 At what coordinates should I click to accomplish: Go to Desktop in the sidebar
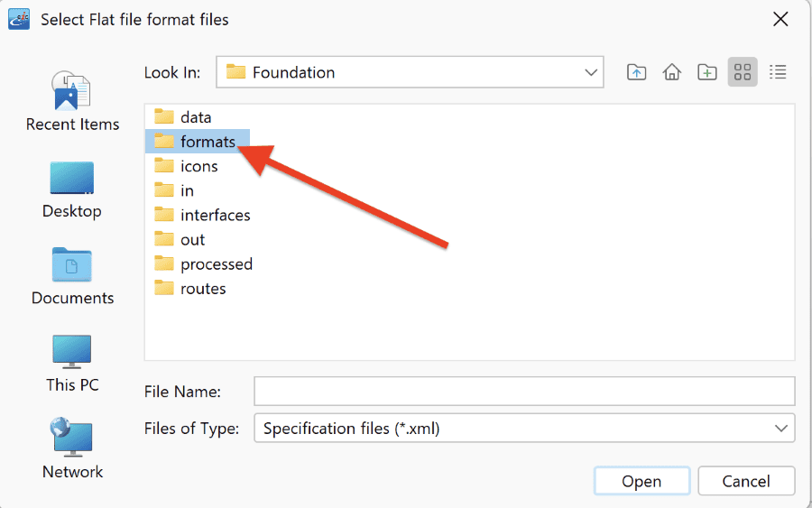point(72,190)
